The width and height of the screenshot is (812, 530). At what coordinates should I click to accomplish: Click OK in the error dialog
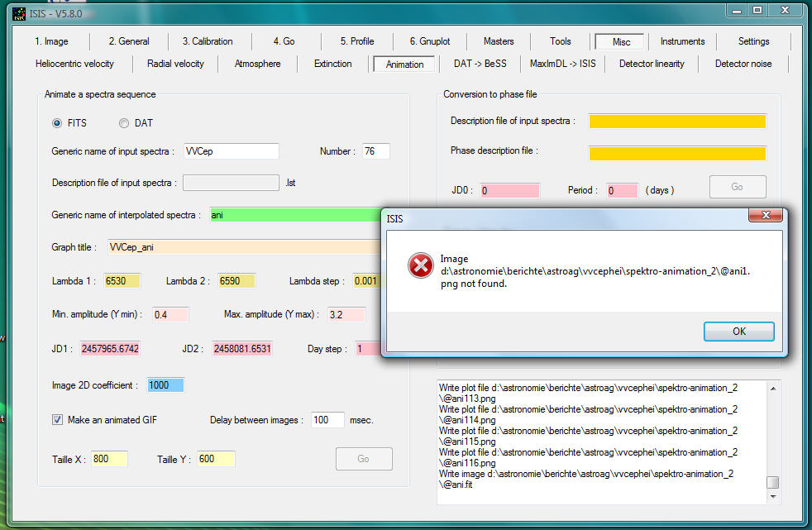(x=738, y=331)
